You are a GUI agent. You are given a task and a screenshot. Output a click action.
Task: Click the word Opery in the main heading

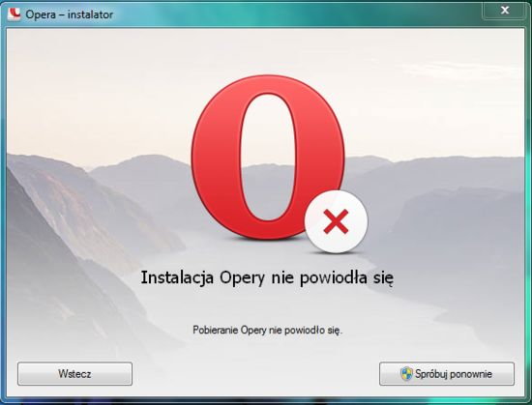point(242,278)
